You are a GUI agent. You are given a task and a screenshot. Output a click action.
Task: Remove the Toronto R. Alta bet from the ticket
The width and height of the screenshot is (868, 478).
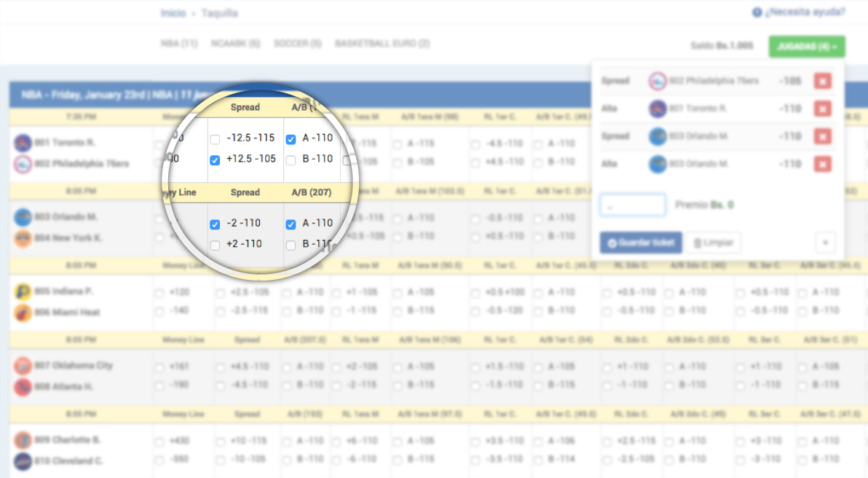pos(822,109)
